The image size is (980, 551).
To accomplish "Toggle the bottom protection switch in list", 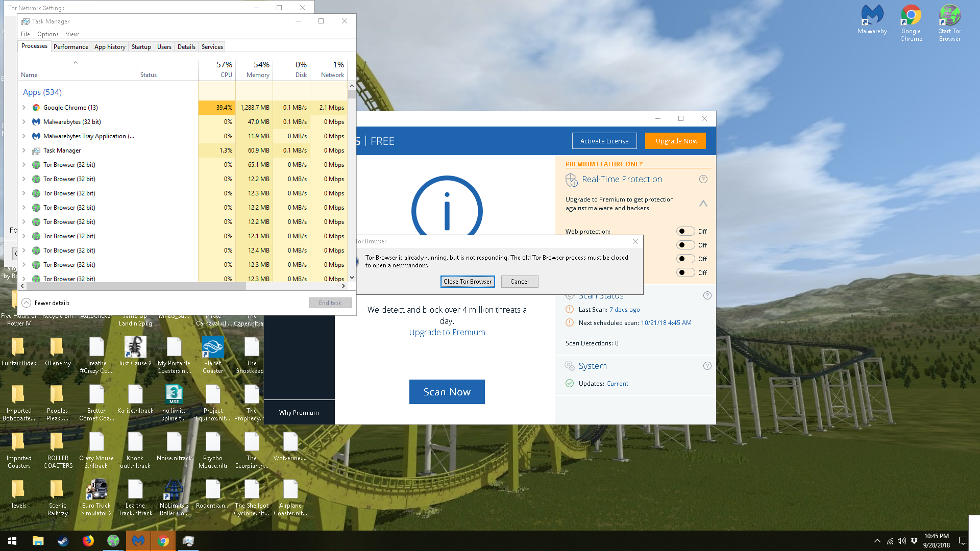I will point(685,273).
